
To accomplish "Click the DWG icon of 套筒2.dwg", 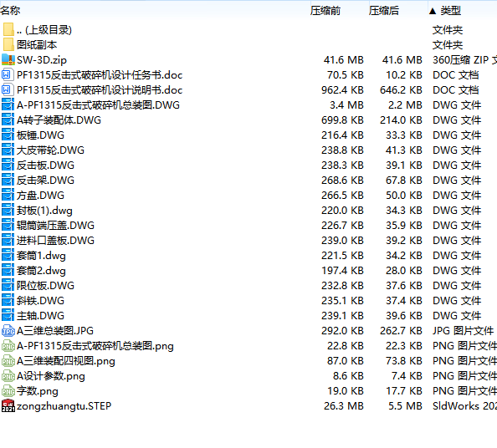I will point(8,270).
